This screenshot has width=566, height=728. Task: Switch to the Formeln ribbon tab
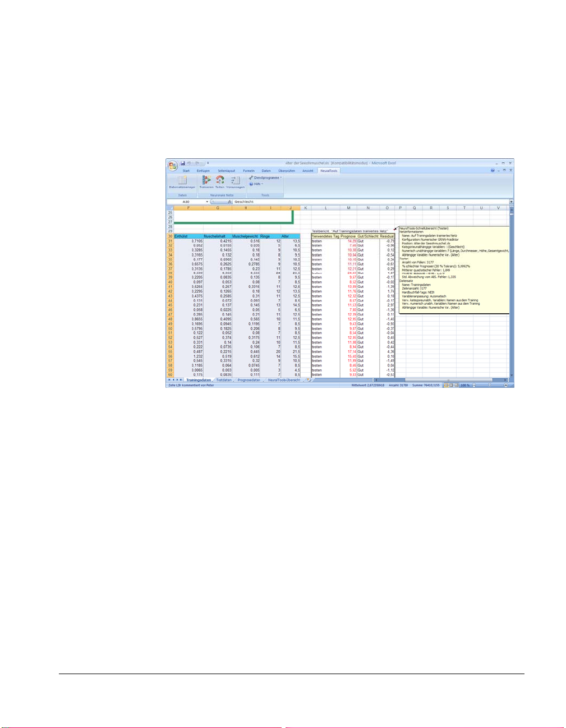click(x=249, y=171)
